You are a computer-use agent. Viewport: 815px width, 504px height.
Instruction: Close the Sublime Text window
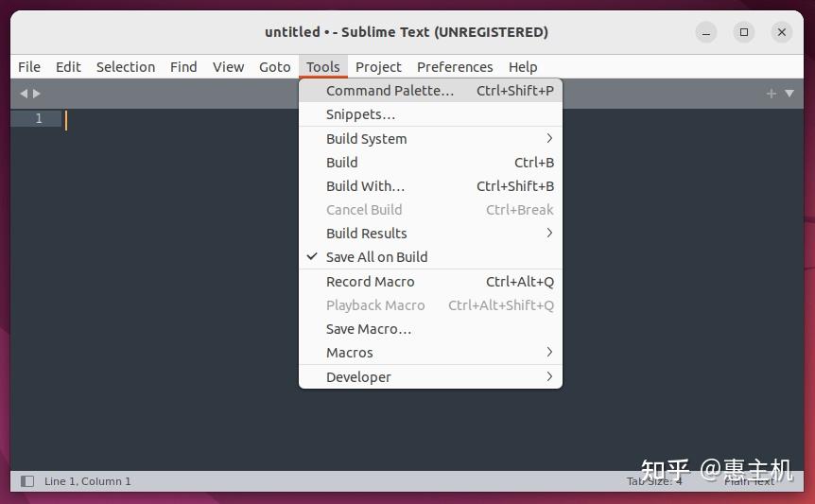click(x=781, y=32)
